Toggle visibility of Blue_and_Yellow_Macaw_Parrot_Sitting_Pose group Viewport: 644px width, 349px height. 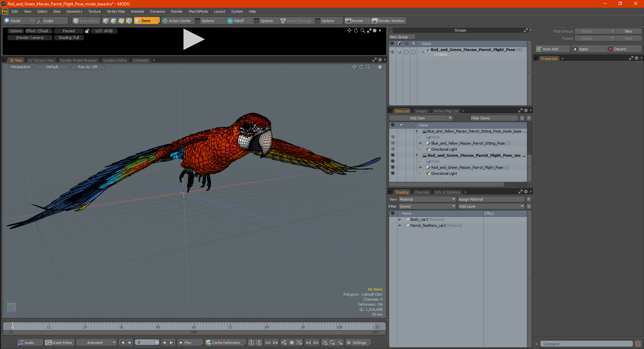(x=392, y=143)
